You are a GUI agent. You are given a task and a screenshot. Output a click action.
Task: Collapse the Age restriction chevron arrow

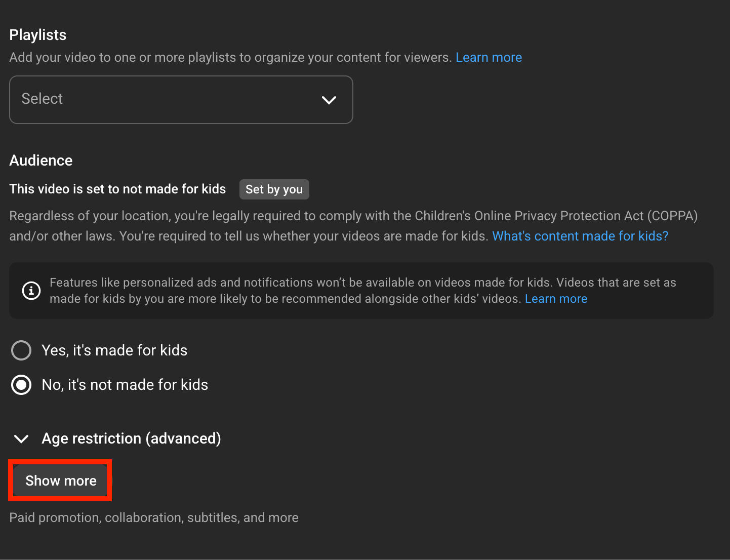tap(21, 438)
